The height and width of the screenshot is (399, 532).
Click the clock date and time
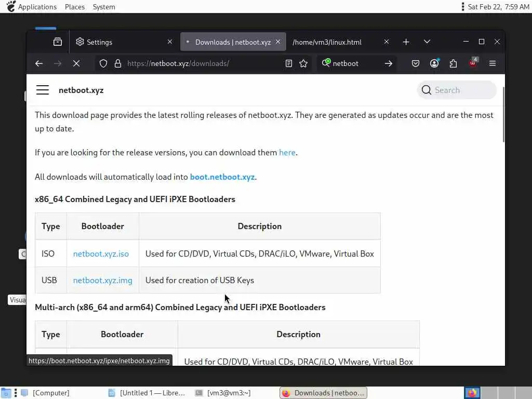coord(498,7)
